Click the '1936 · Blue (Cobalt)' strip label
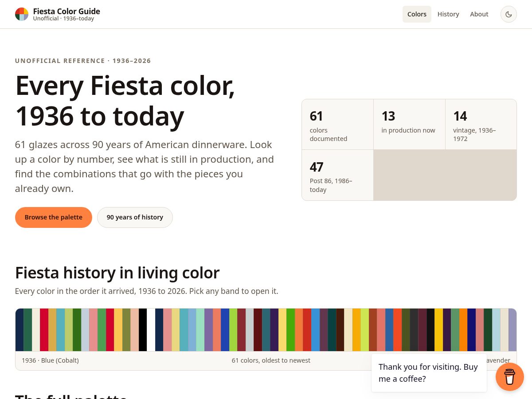532x399 pixels. pos(50,360)
